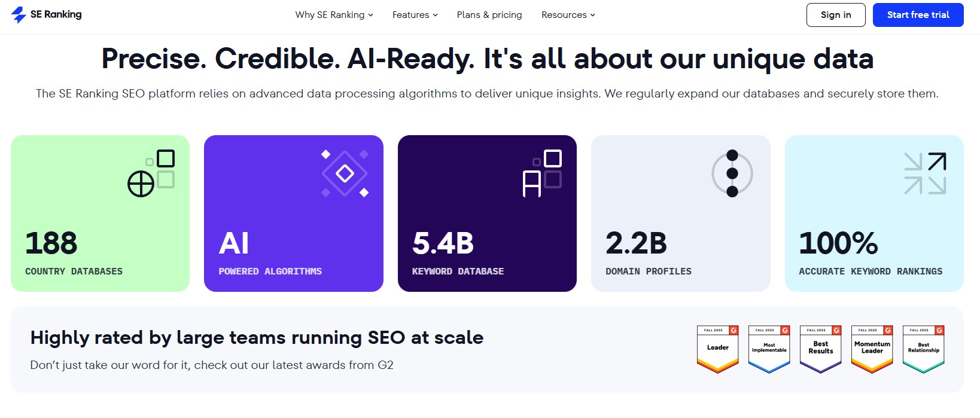Screen dimensions: 980x418
Task: Click the G2 Most Implementable badge
Action: (769, 349)
